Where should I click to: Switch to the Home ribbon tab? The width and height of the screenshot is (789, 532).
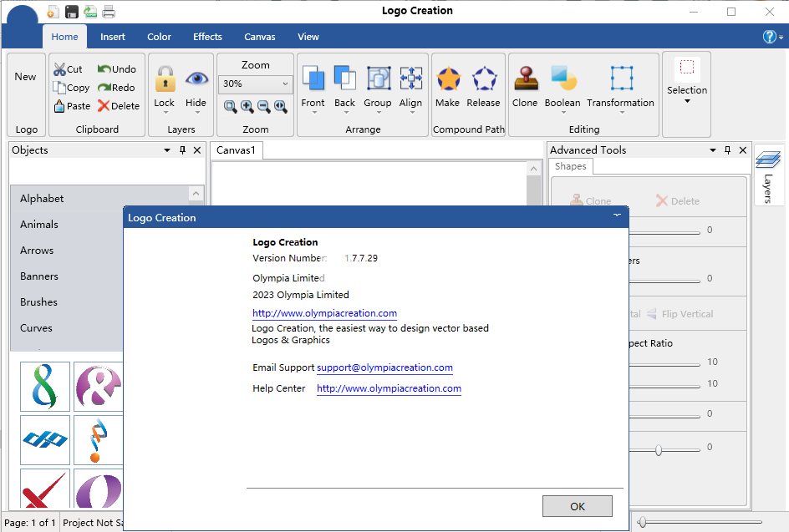pyautogui.click(x=64, y=37)
